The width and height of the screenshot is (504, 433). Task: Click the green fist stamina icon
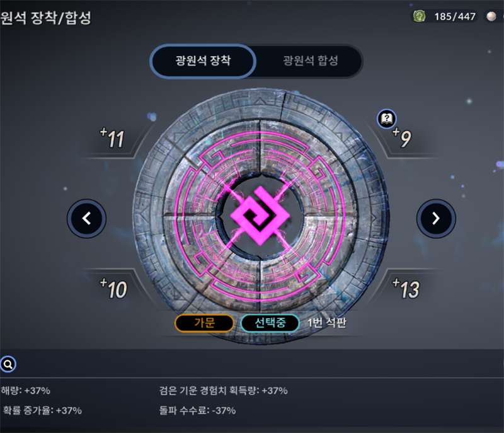(x=419, y=16)
